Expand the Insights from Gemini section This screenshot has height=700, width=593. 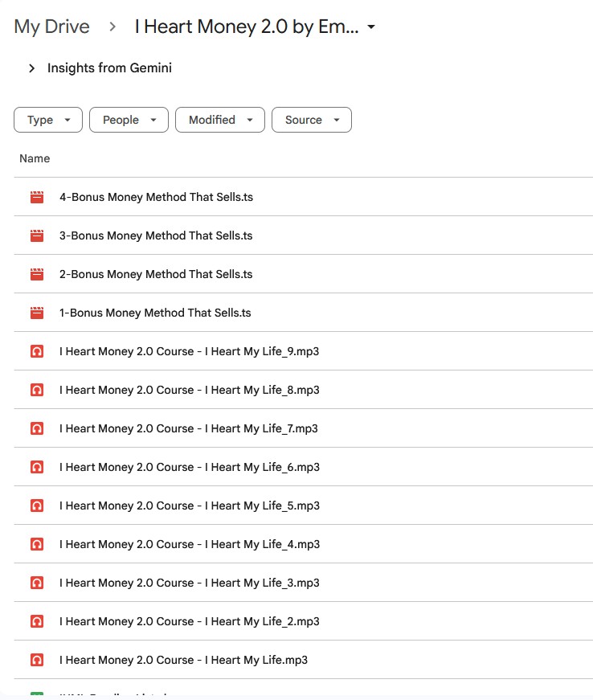click(31, 68)
